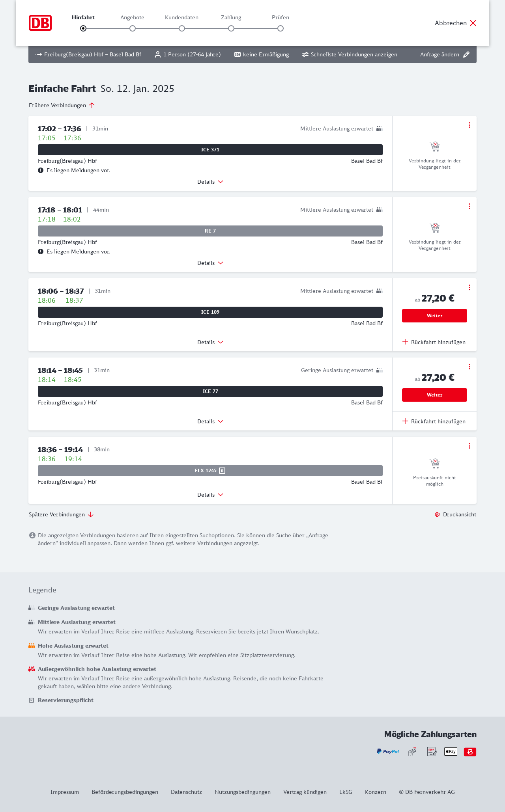
Task: Click the Anfrage ändern pencil icon
Action: (466, 55)
